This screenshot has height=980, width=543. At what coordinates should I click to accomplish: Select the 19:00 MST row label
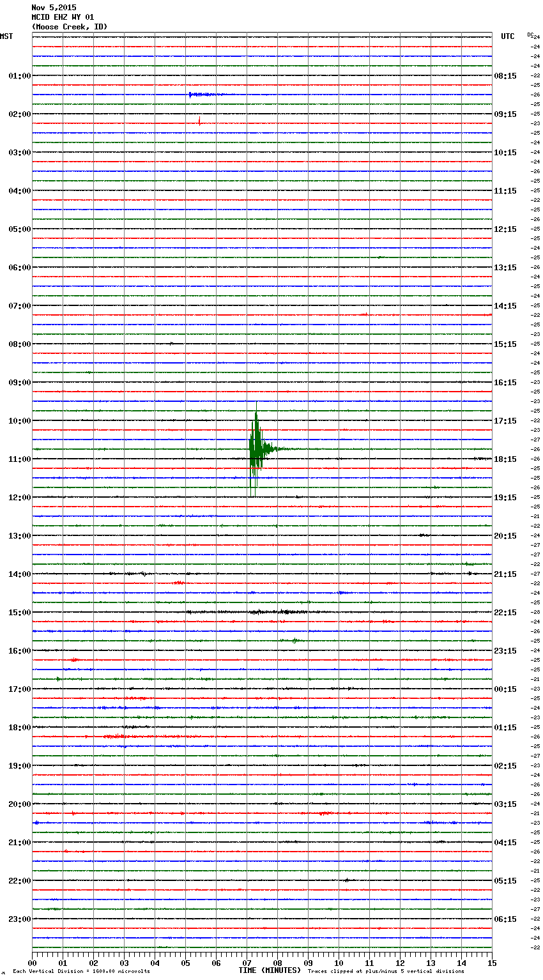(x=20, y=765)
